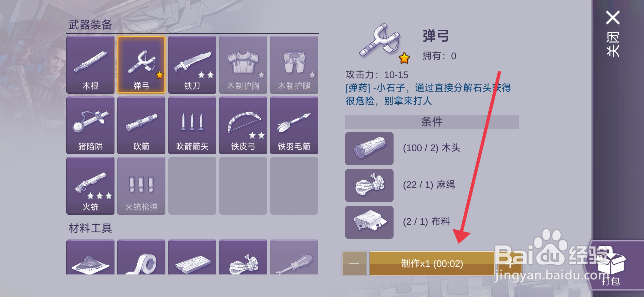This screenshot has width=644, height=297.
Task: Decrease craft quantity with minus button
Action: pos(354,263)
